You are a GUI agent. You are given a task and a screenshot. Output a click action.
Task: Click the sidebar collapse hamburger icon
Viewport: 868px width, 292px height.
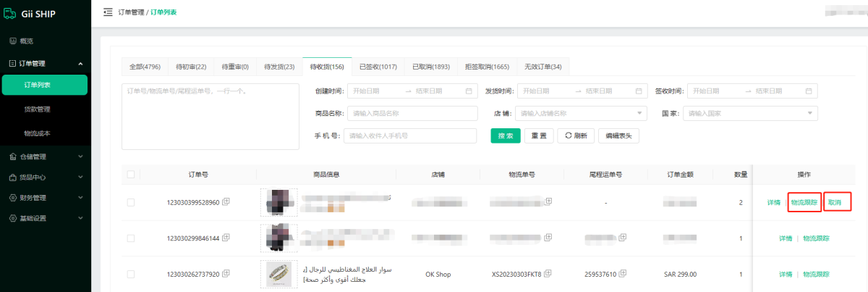pos(108,12)
